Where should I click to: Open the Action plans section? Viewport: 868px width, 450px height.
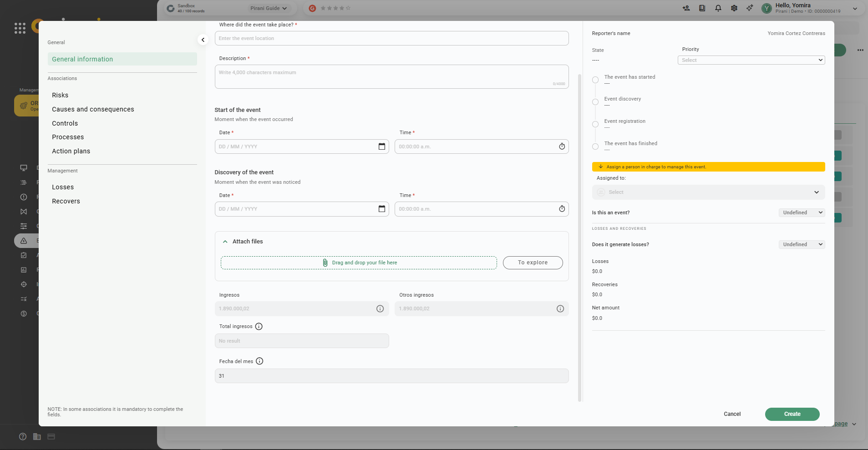point(71,151)
